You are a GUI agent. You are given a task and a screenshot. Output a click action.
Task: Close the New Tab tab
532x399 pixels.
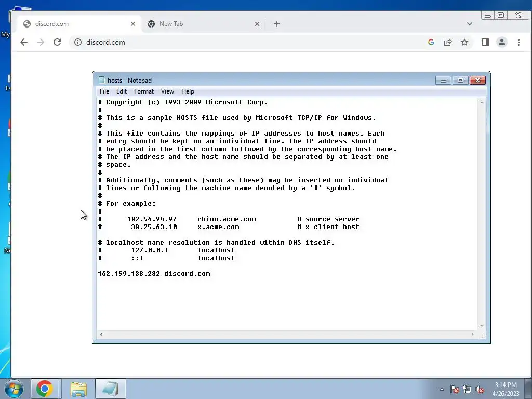tap(257, 24)
